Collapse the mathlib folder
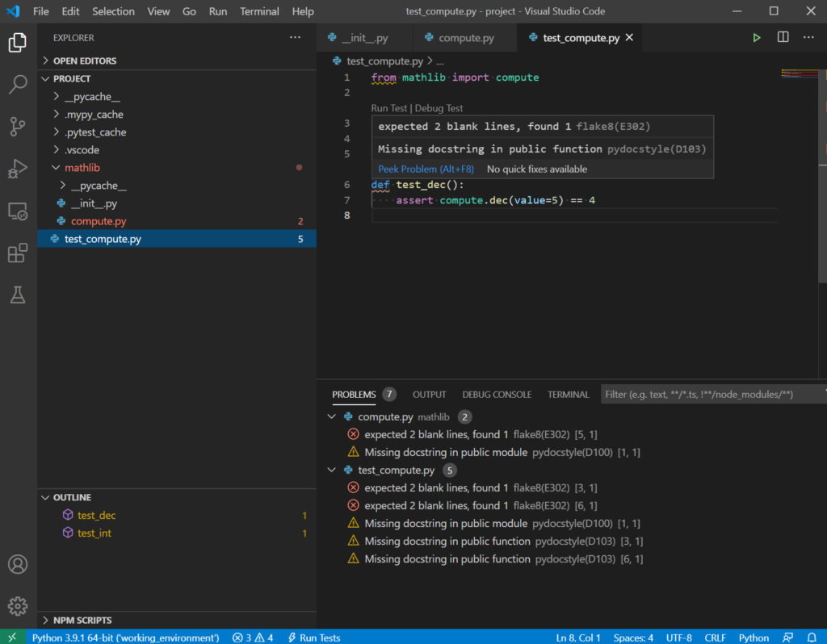827x644 pixels. [82, 168]
